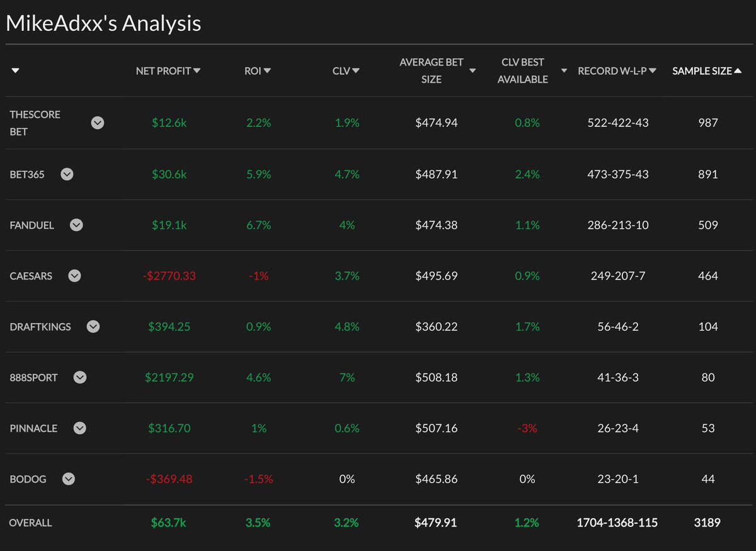This screenshot has width=756, height=551.
Task: Sort by CLV column header
Action: (346, 71)
